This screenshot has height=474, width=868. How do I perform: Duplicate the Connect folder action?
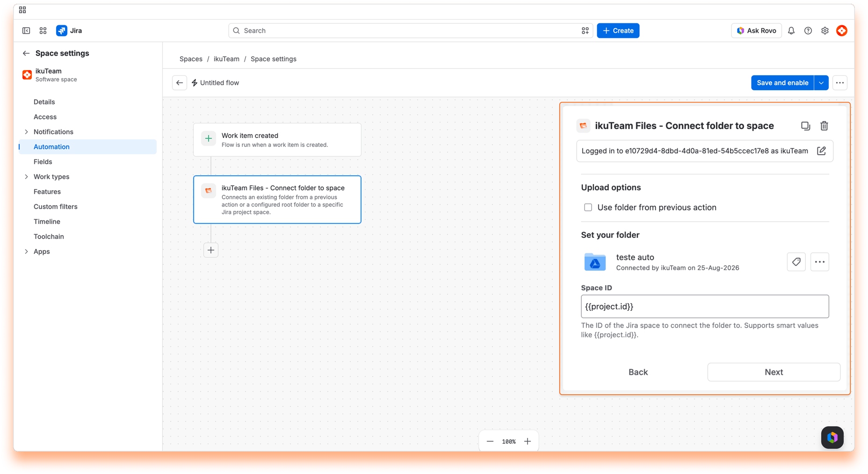[805, 126]
